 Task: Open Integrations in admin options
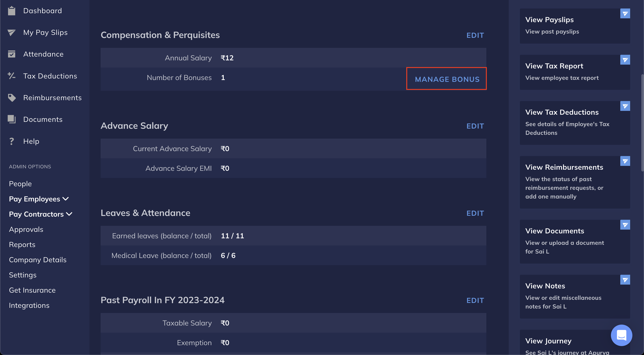tap(29, 305)
